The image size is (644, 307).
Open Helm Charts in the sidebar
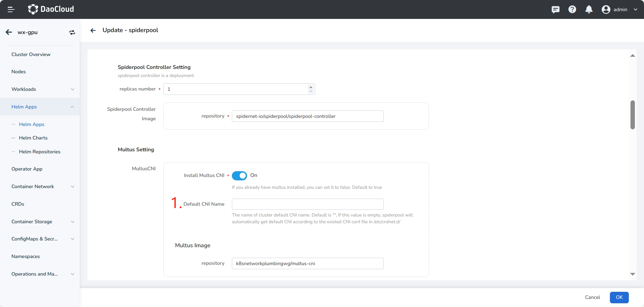click(x=33, y=138)
